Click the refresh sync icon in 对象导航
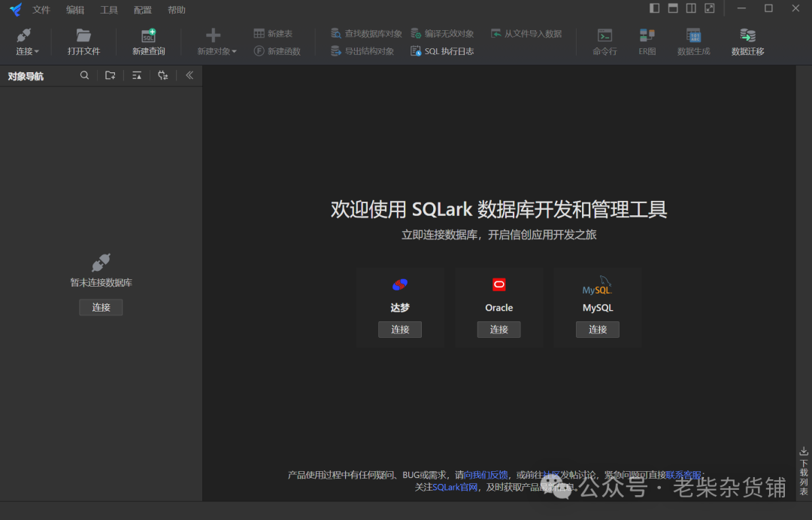812x520 pixels. [x=163, y=76]
